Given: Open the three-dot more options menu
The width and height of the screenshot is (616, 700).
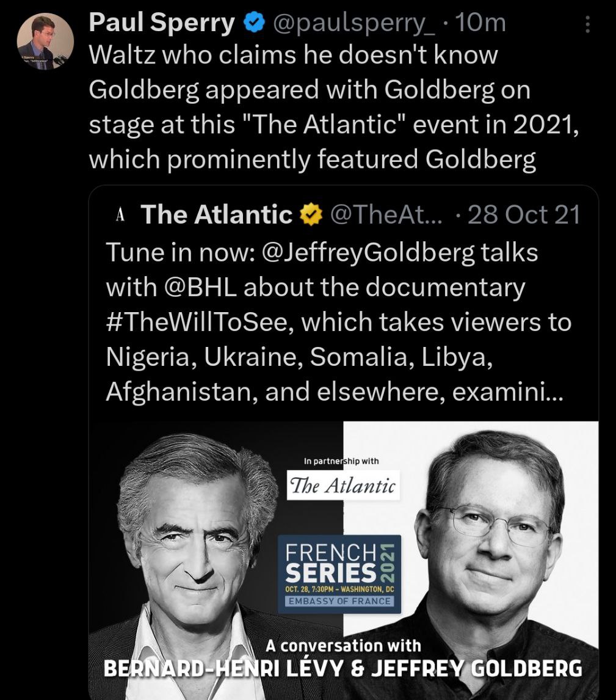Looking at the screenshot, I should coord(587,24).
